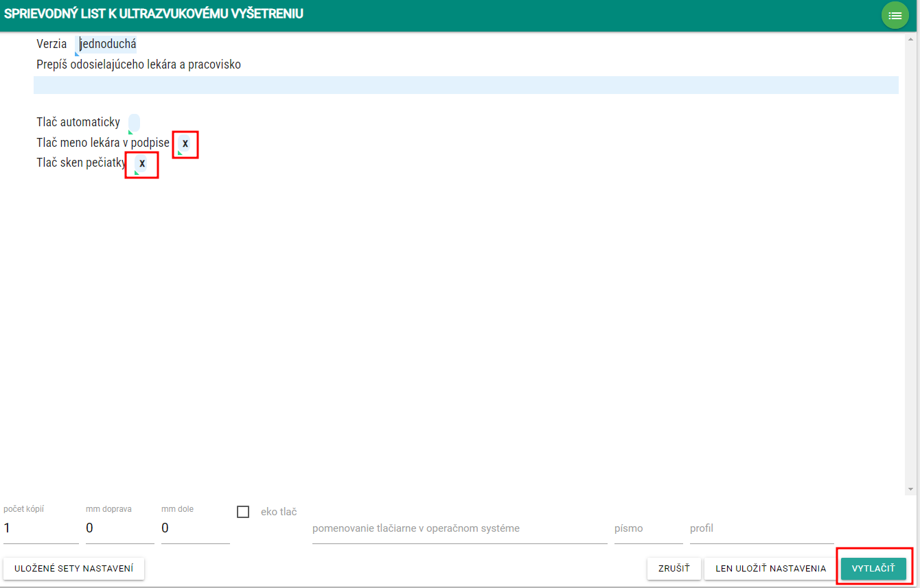Click the počet kópií field
This screenshot has width=920, height=588.
pos(41,528)
